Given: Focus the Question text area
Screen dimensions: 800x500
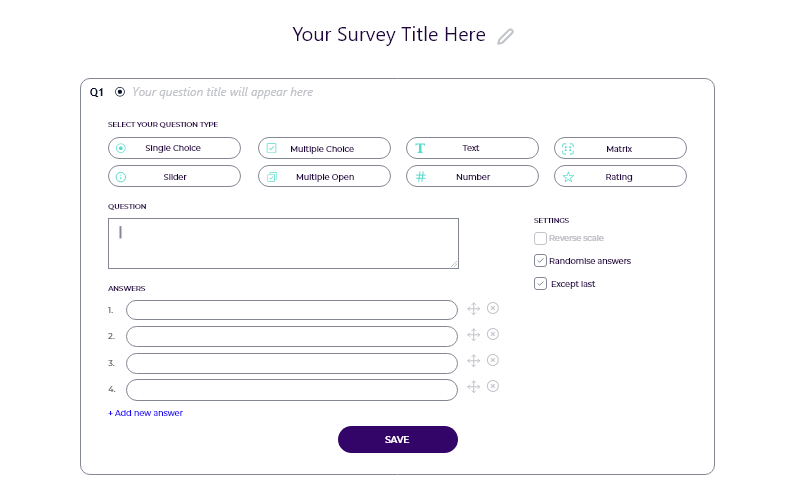Looking at the screenshot, I should (x=283, y=243).
